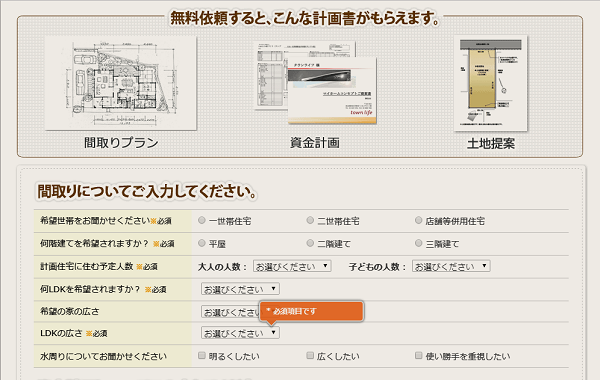Pick the 平屋 radio button

point(202,243)
